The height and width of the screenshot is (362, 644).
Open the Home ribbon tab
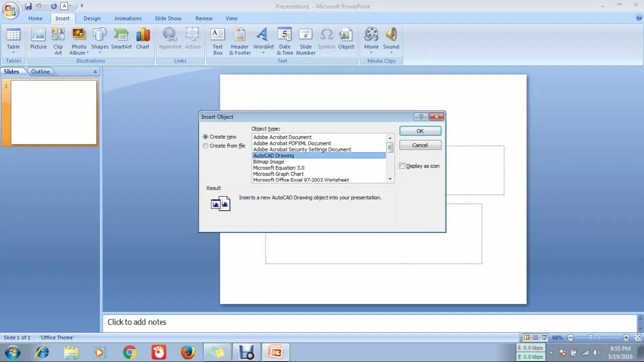click(x=35, y=18)
